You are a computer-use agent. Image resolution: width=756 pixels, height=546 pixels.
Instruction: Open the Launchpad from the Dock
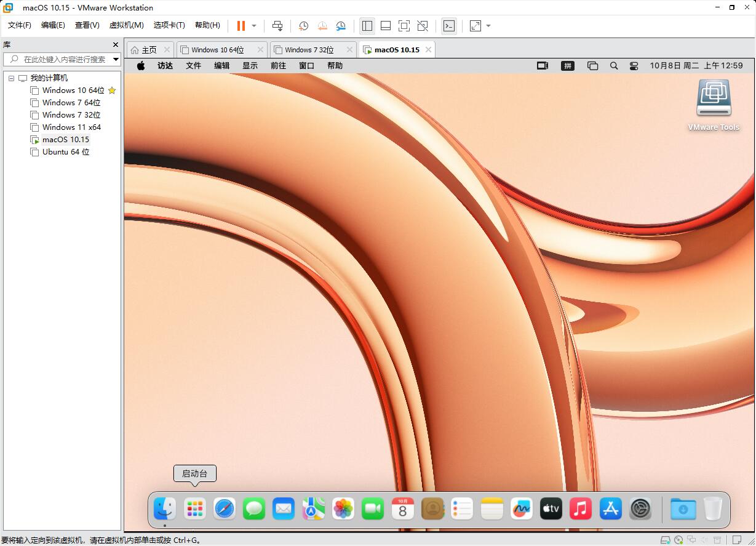coord(194,508)
